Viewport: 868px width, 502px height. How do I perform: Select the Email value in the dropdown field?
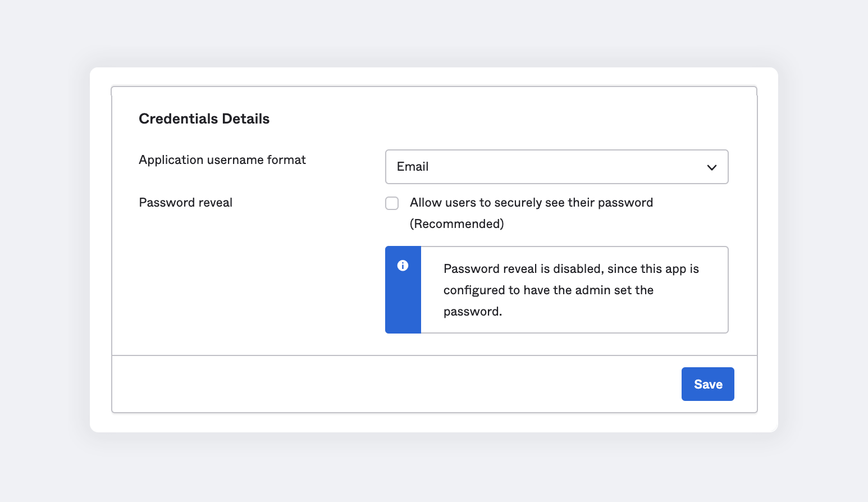pyautogui.click(x=412, y=167)
